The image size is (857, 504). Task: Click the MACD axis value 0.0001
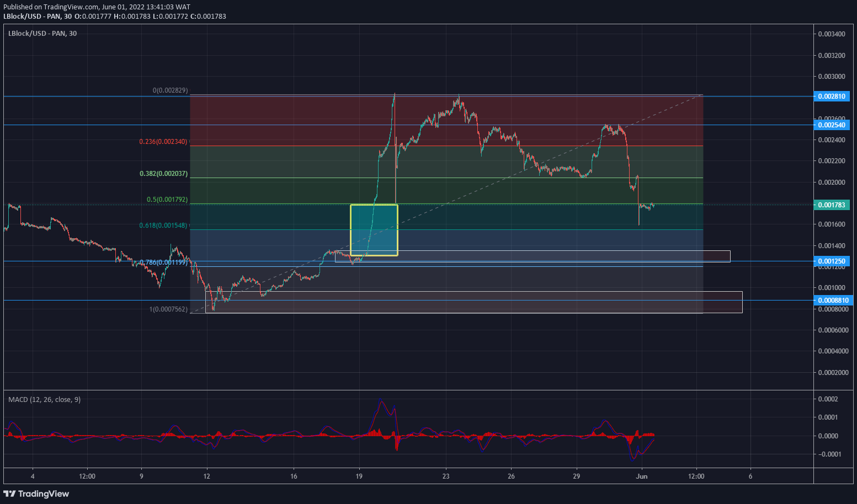[x=828, y=417]
